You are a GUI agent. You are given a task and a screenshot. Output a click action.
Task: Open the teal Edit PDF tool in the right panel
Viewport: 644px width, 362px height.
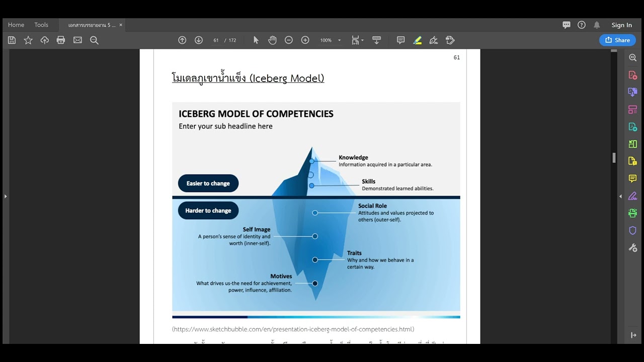633,127
